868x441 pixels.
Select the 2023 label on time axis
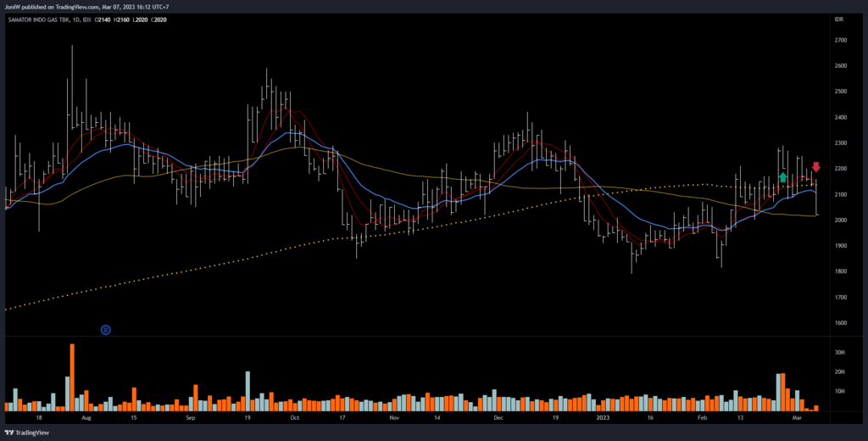(x=602, y=418)
